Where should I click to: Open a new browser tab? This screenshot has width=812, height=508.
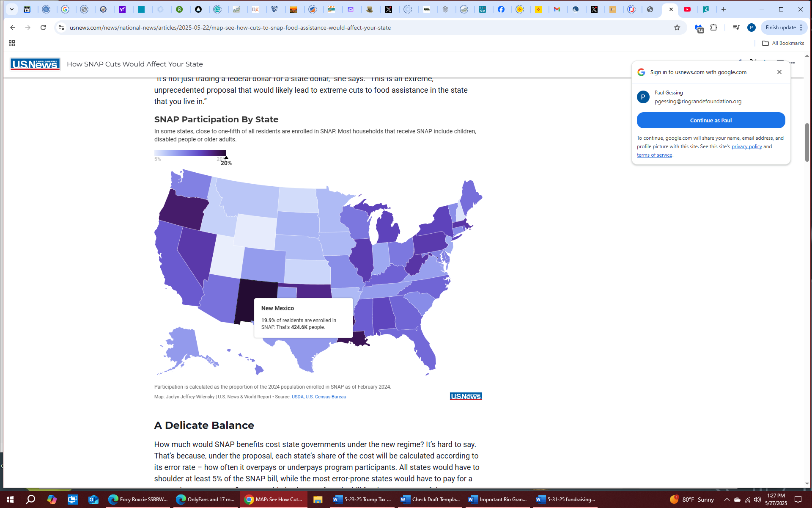724,9
